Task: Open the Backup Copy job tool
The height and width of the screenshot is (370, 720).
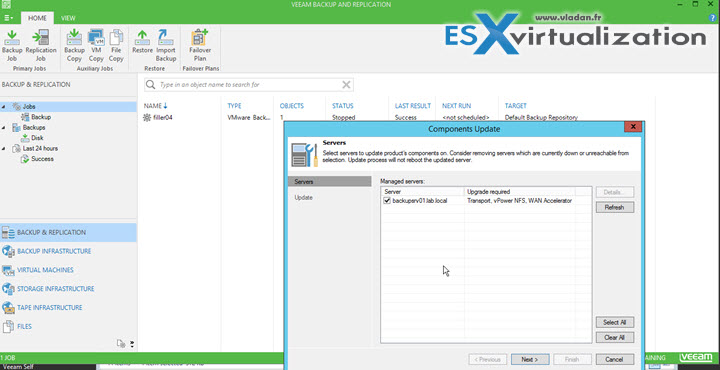Action: 74,46
